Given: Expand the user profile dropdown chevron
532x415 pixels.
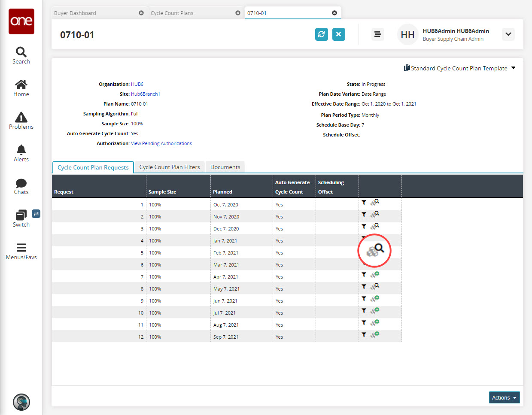Looking at the screenshot, I should coord(508,34).
